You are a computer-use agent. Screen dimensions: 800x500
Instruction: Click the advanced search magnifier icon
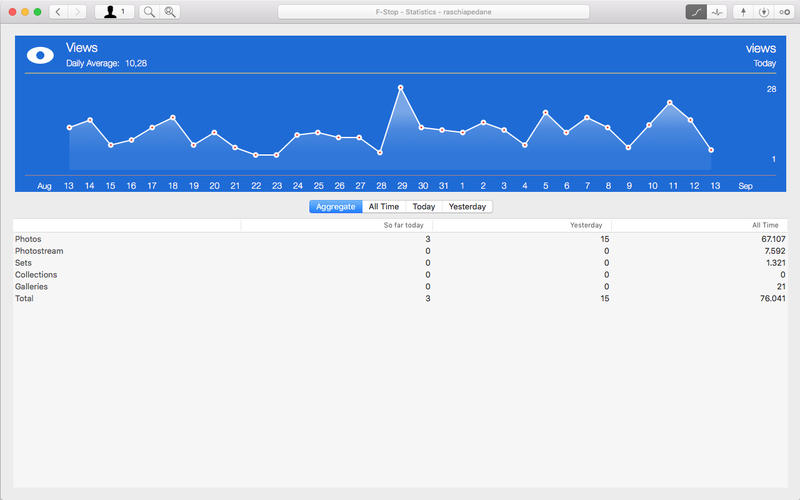coord(170,12)
